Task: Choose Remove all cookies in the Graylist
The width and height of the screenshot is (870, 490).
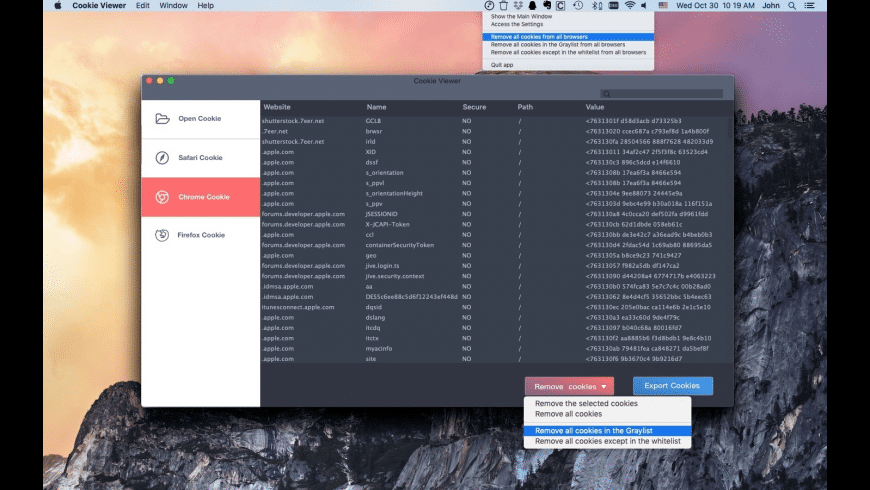Action: [x=593, y=431]
